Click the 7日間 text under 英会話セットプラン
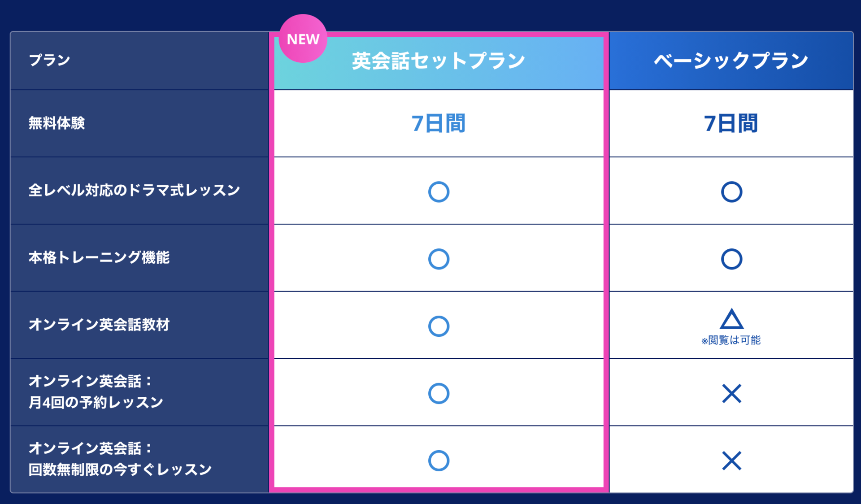The height and width of the screenshot is (504, 861). (439, 123)
